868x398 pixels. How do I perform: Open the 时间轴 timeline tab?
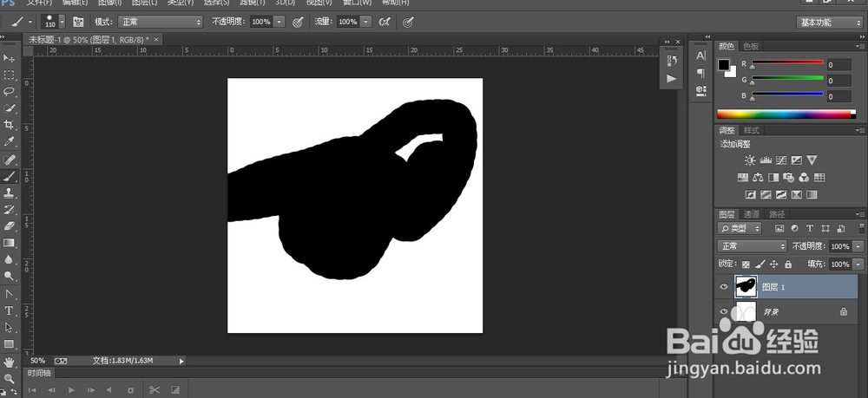(39, 373)
